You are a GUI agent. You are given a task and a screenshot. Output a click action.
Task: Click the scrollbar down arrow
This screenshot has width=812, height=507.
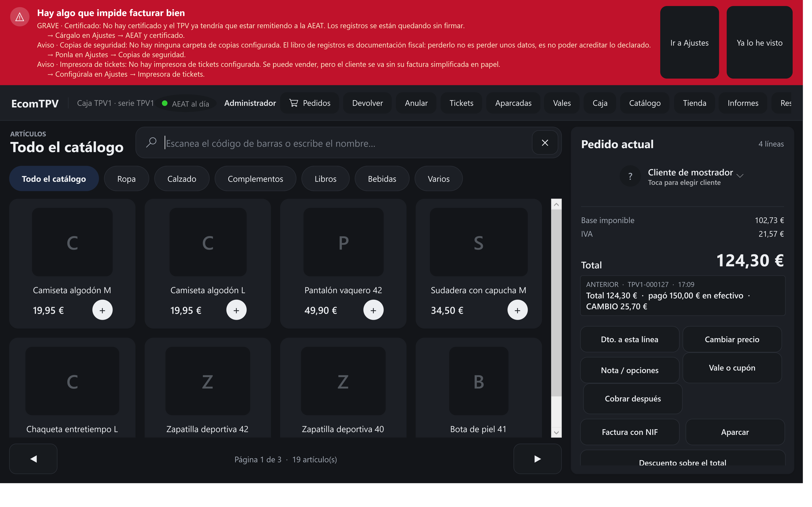tap(556, 432)
